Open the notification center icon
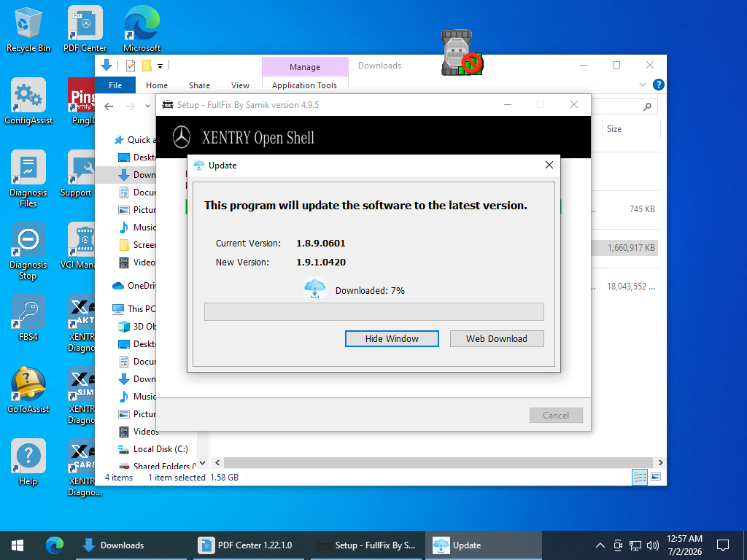Viewport: 747px width, 560px height. (x=723, y=545)
